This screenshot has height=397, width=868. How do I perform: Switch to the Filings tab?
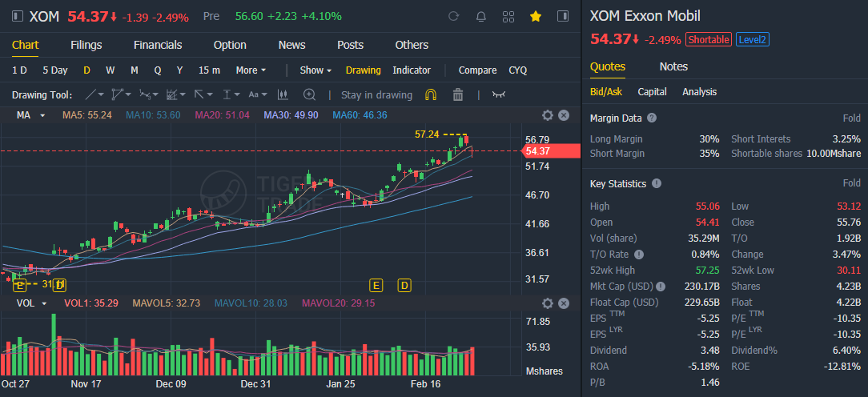click(86, 45)
